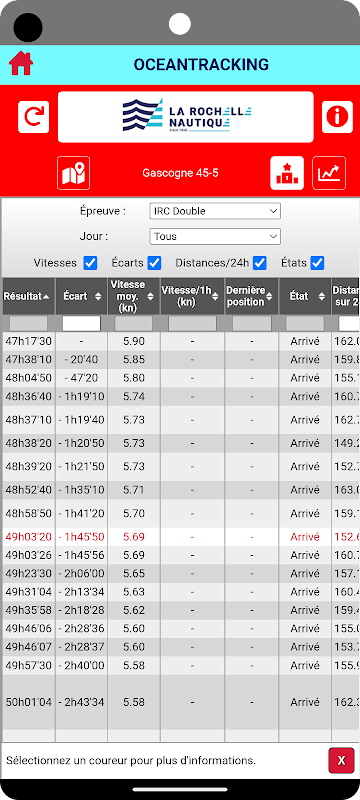Open the chart statistics icon
Viewport: 360px width, 800px height.
pos(329,173)
